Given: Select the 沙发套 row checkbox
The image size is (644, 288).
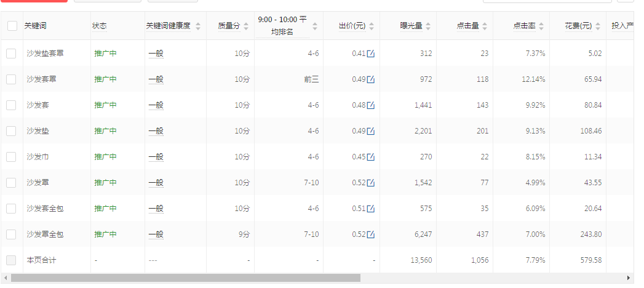Looking at the screenshot, I should (11, 105).
